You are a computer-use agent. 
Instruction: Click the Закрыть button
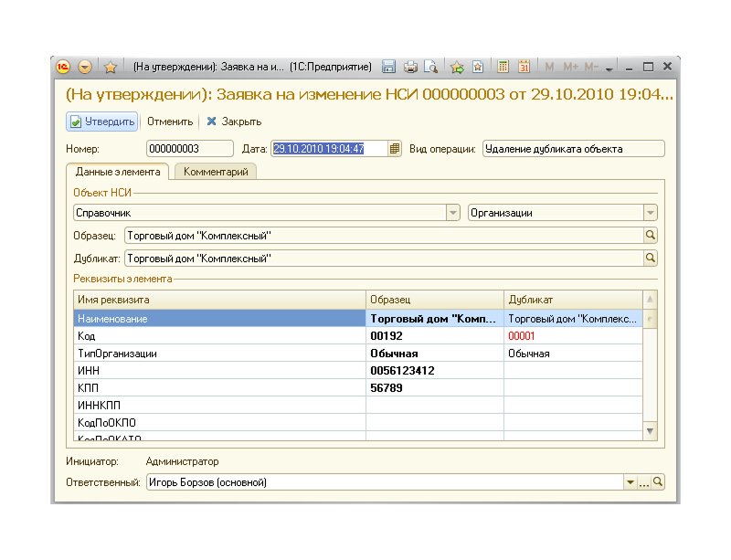tap(234, 122)
